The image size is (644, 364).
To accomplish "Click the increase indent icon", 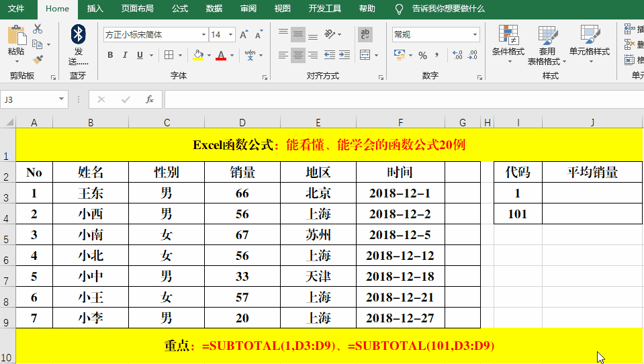I will [x=344, y=55].
